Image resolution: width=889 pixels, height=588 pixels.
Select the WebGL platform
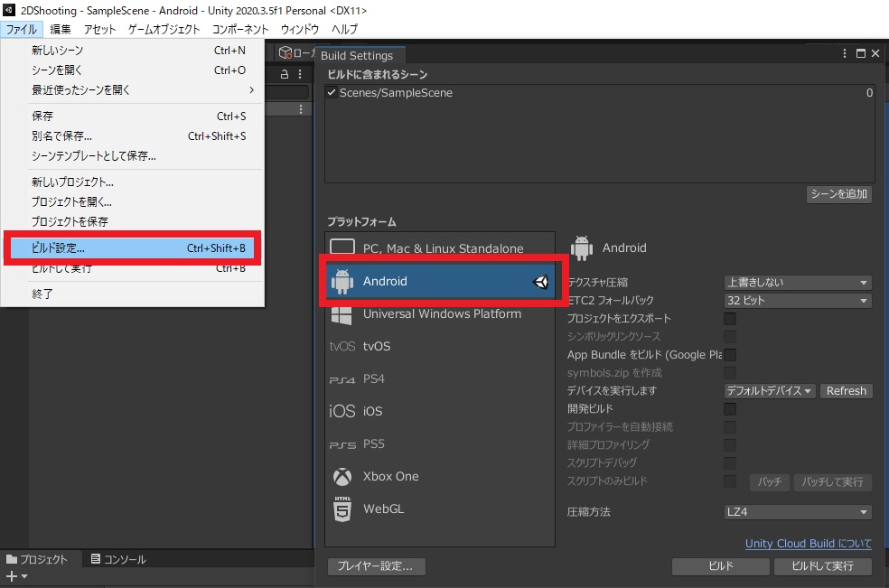pyautogui.click(x=440, y=509)
